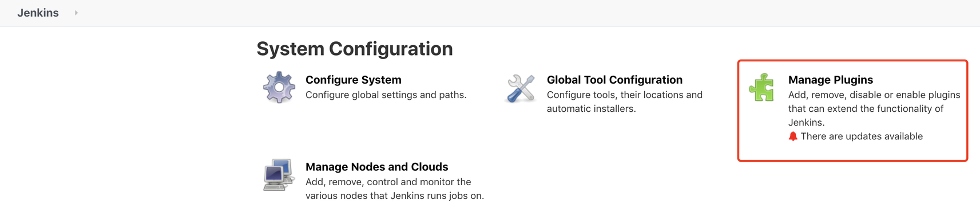Click 'There are updates available' notice

(862, 136)
